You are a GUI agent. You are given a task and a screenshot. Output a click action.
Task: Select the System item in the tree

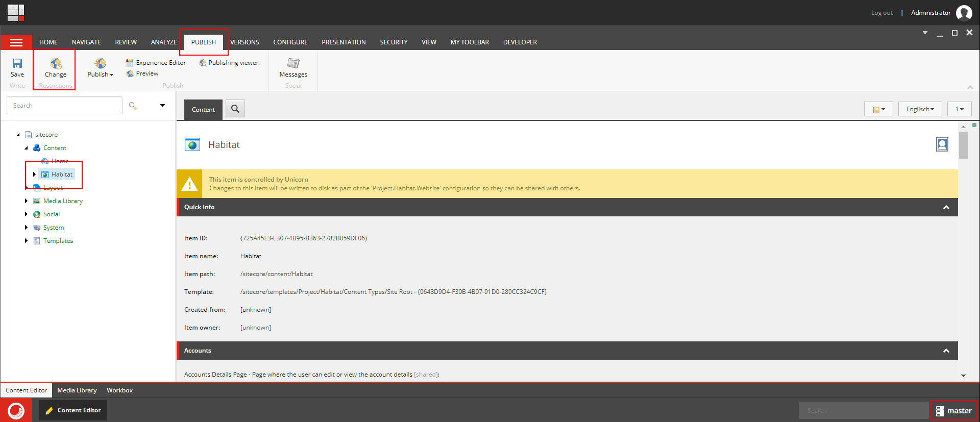pos(54,228)
